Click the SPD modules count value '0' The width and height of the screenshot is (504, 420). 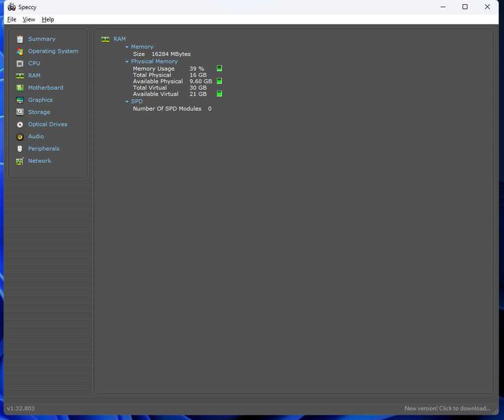(210, 109)
